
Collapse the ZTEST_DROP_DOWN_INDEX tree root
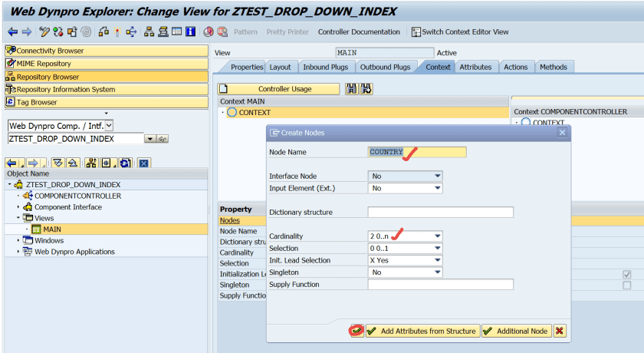(9, 184)
